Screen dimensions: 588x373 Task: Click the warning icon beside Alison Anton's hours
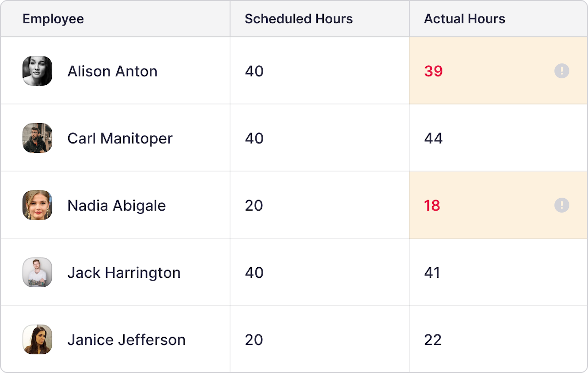562,71
